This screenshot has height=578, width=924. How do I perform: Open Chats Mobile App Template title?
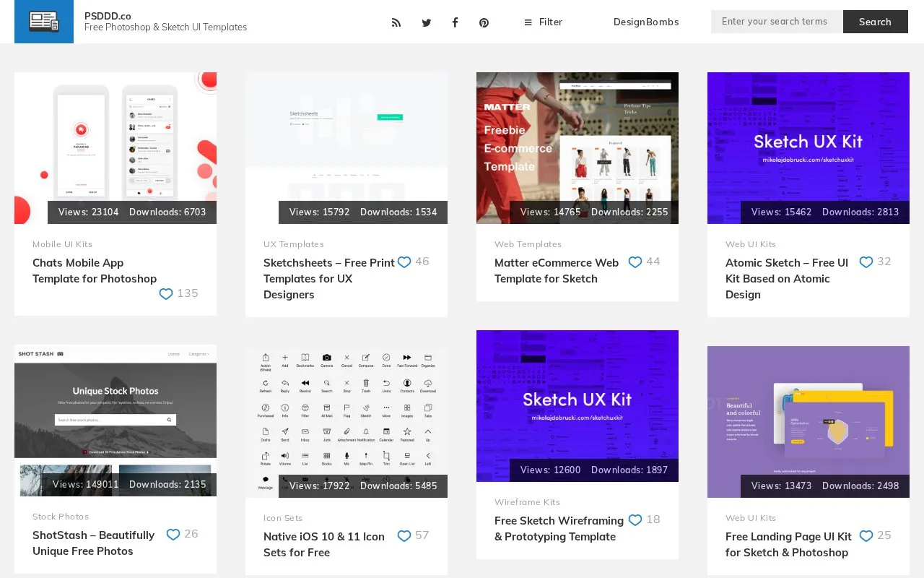pos(95,271)
